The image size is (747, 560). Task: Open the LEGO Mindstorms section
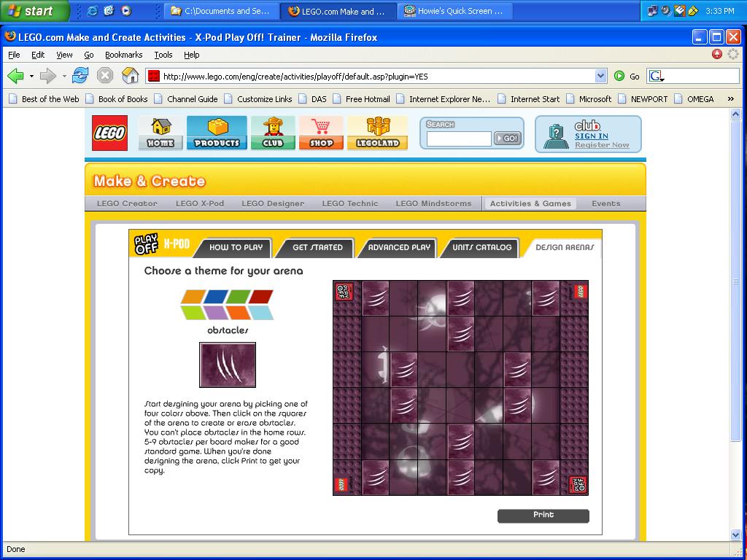pos(433,203)
